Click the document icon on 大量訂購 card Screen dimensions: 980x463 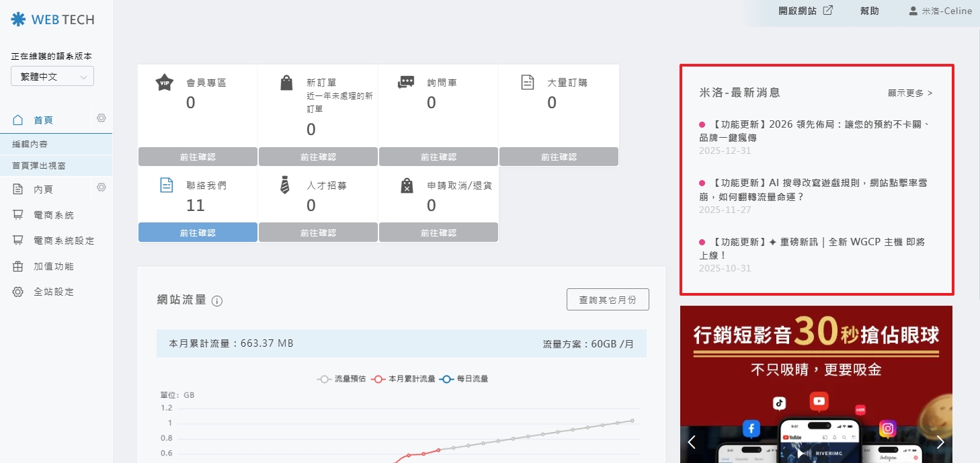click(527, 82)
